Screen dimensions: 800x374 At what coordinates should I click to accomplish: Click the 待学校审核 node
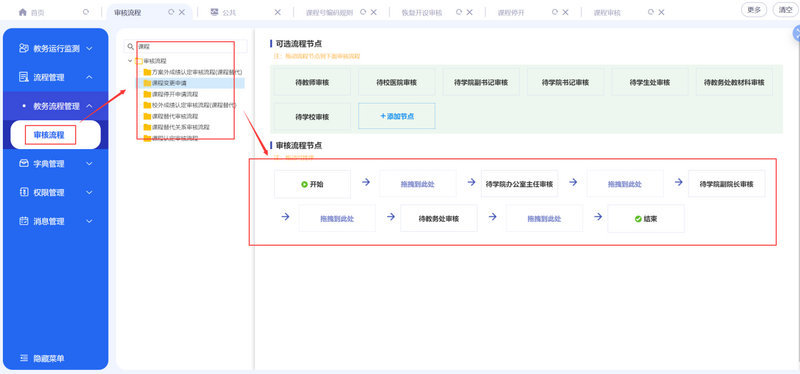coord(312,116)
